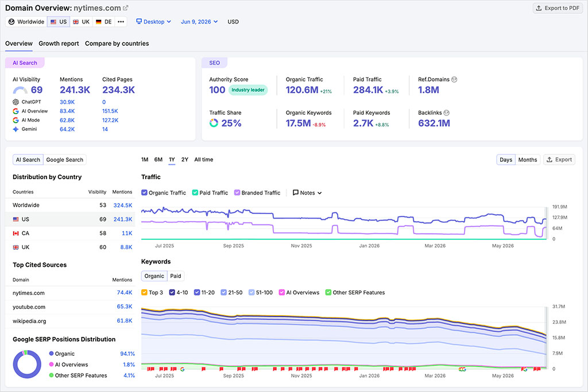This screenshot has height=392, width=588.
Task: Select the AI Search toggle button
Action: [x=28, y=160]
